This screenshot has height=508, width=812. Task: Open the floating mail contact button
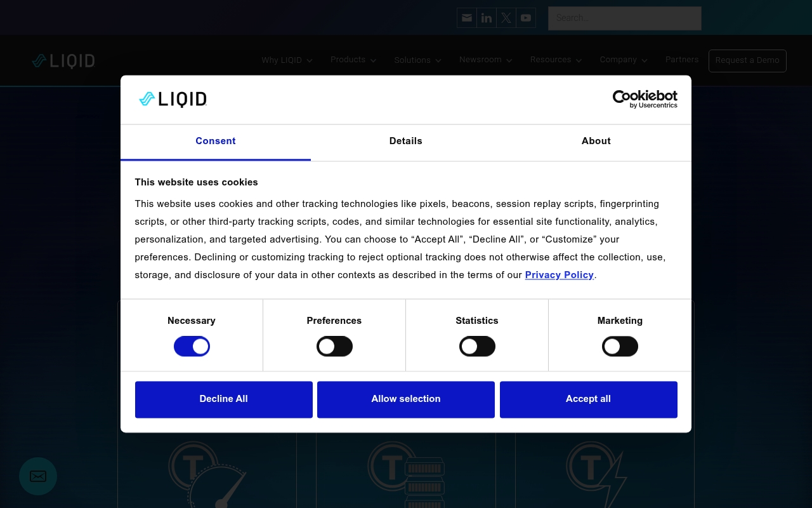pyautogui.click(x=38, y=476)
